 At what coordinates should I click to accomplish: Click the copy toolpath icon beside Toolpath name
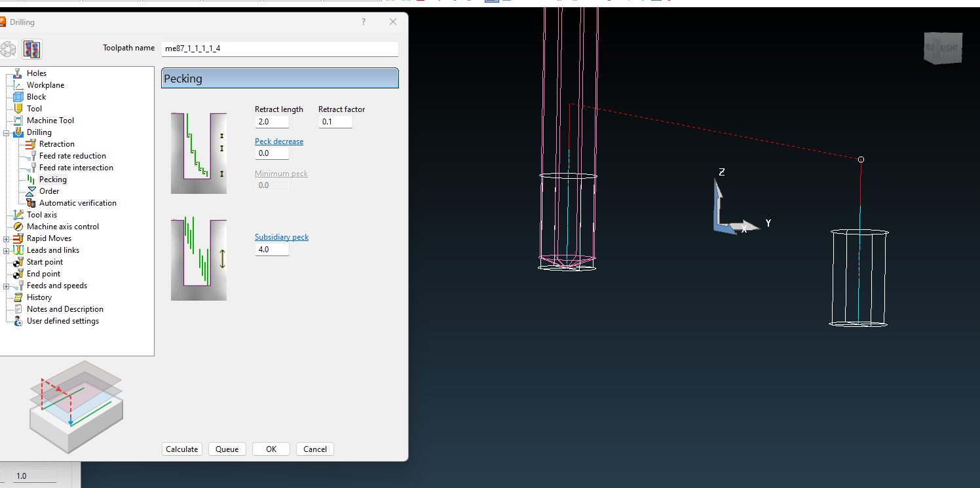(32, 49)
